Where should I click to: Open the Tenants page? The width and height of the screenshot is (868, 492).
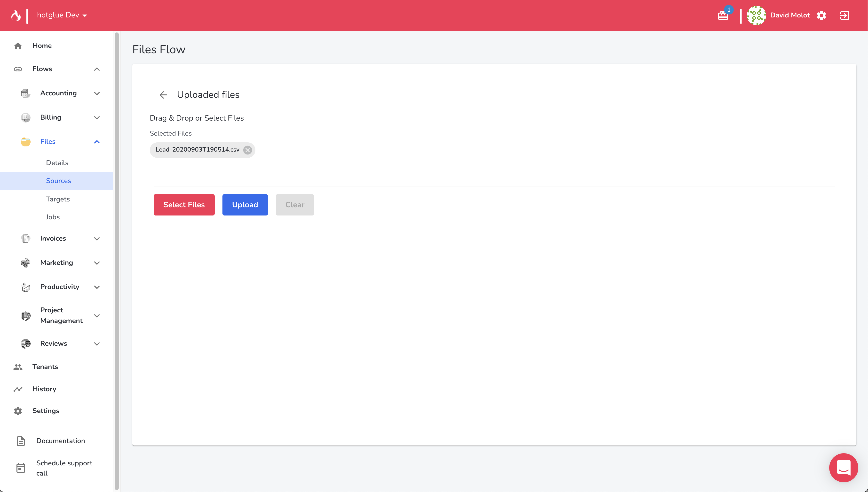45,367
